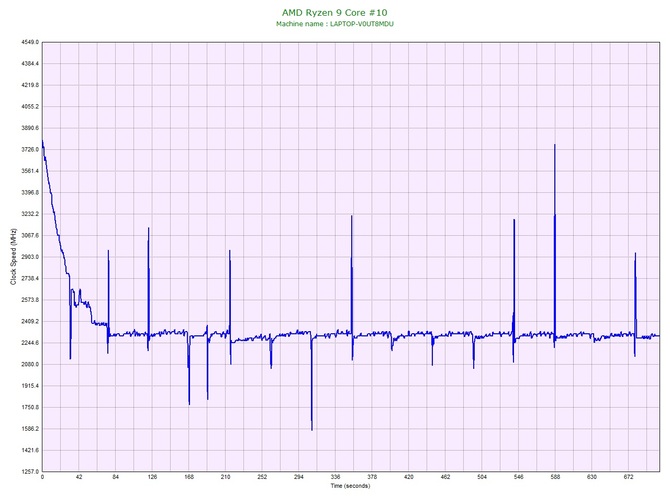Click the 2080.0 y-axis value
Image resolution: width=670 pixels, height=503 pixels.
pyautogui.click(x=29, y=365)
